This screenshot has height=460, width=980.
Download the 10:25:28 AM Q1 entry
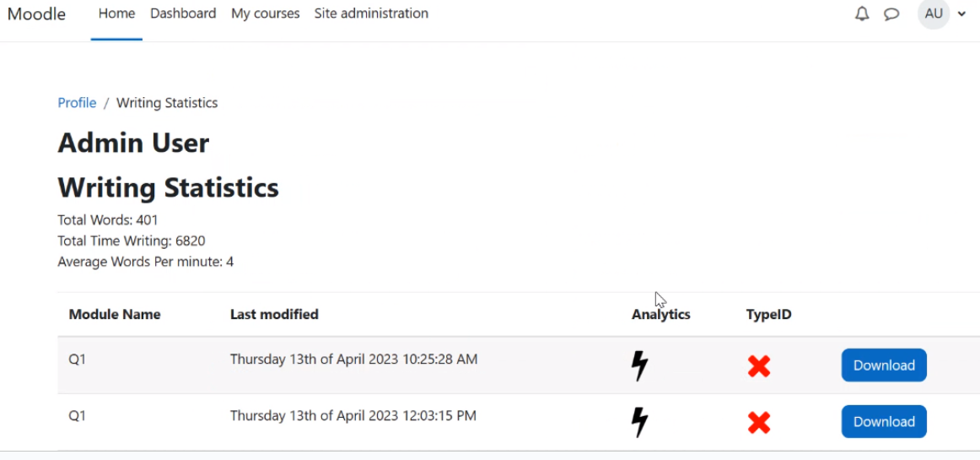click(x=884, y=365)
